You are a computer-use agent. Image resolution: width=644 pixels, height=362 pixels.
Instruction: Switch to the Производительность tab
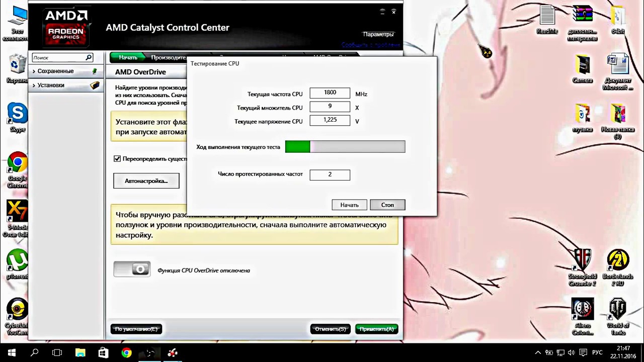coord(169,57)
